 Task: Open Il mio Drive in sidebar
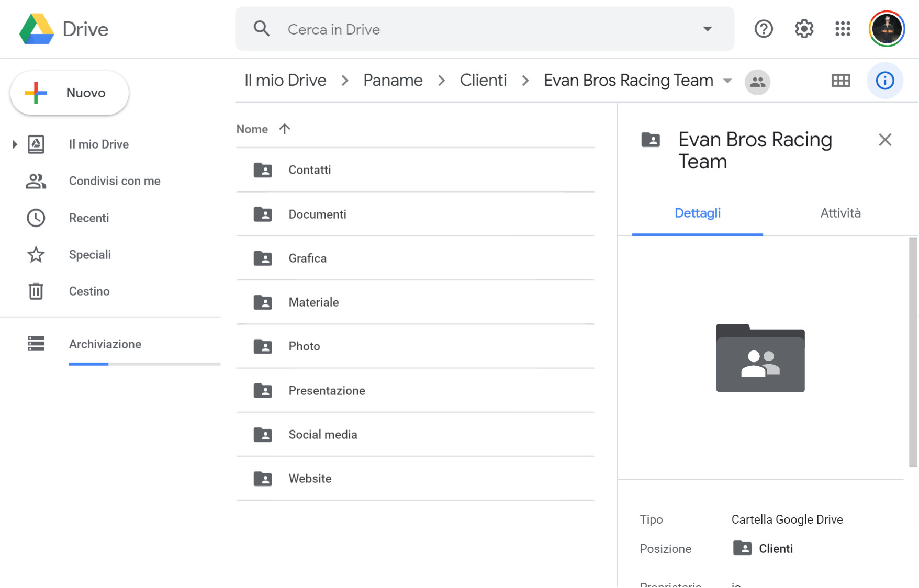[99, 144]
